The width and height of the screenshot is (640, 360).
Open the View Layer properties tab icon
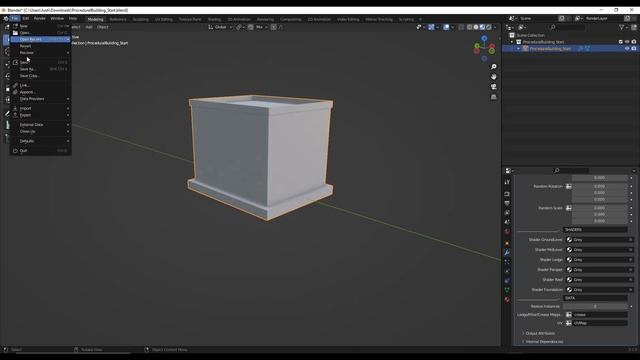(507, 213)
